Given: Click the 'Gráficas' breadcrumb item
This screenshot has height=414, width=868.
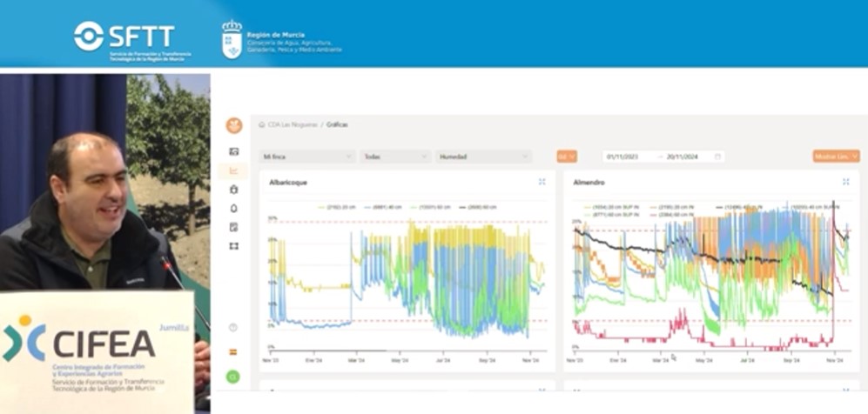Looking at the screenshot, I should tap(337, 125).
